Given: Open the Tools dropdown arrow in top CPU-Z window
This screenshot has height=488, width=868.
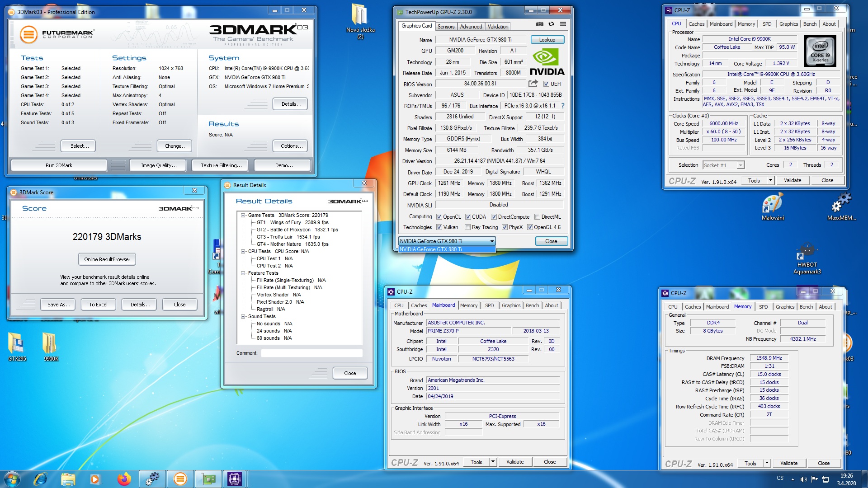Looking at the screenshot, I should coord(770,180).
